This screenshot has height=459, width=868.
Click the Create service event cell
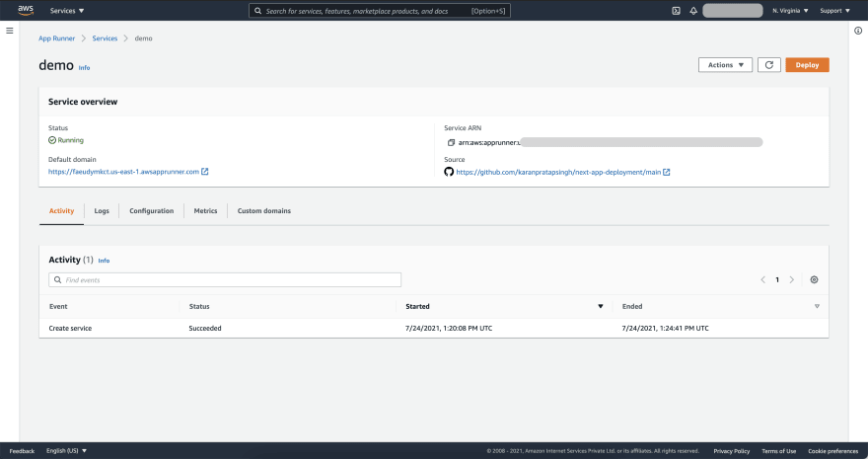pos(70,329)
